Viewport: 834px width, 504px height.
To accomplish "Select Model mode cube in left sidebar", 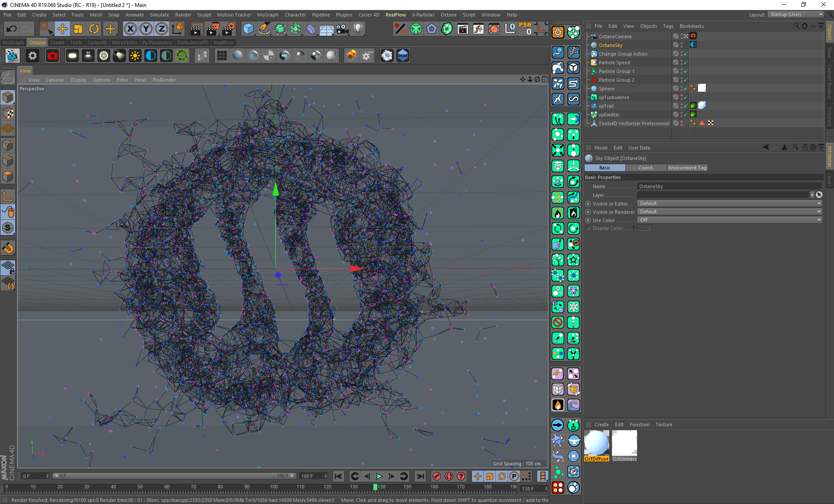I will coord(8,97).
